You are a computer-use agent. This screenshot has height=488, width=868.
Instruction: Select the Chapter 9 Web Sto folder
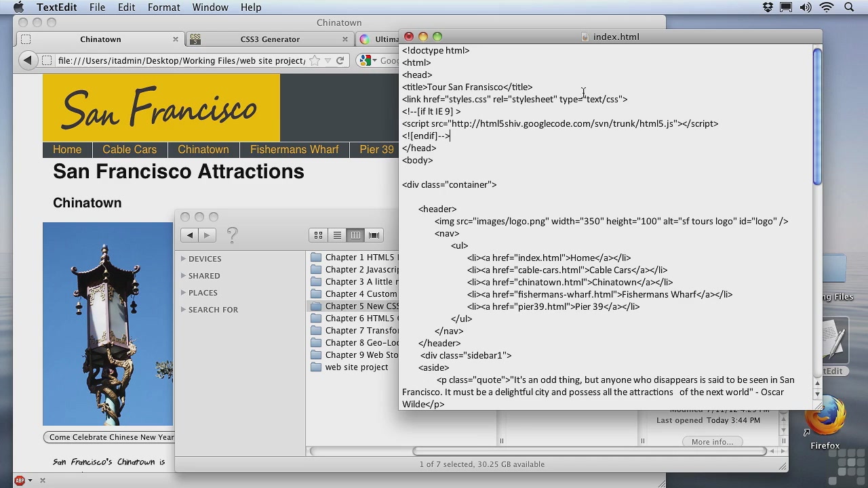354,355
